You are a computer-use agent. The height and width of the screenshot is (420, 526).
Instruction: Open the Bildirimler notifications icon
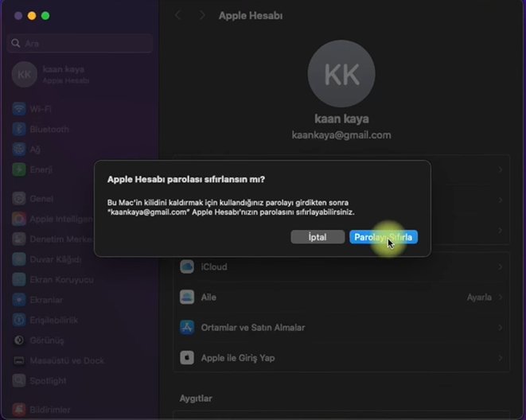(19, 410)
